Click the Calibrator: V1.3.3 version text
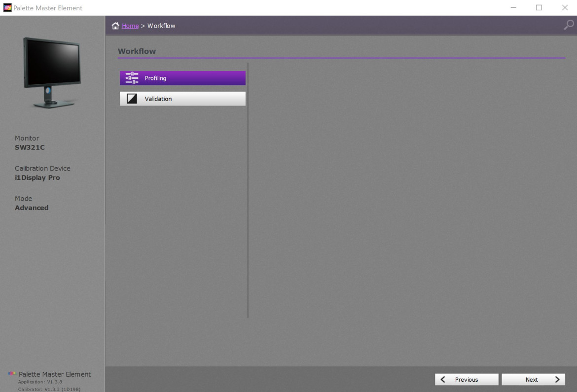 pyautogui.click(x=49, y=389)
